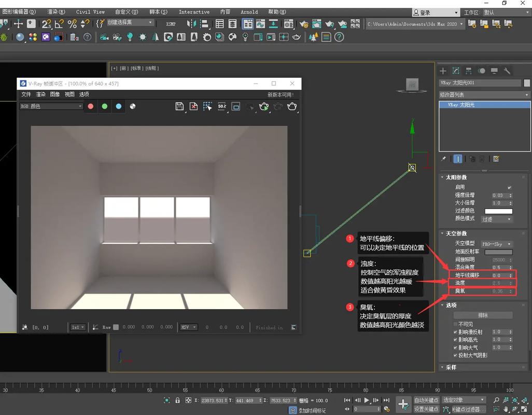Open the 过滤颜色 white color swatch
Viewport: 532px width, 415px height.
(x=498, y=211)
